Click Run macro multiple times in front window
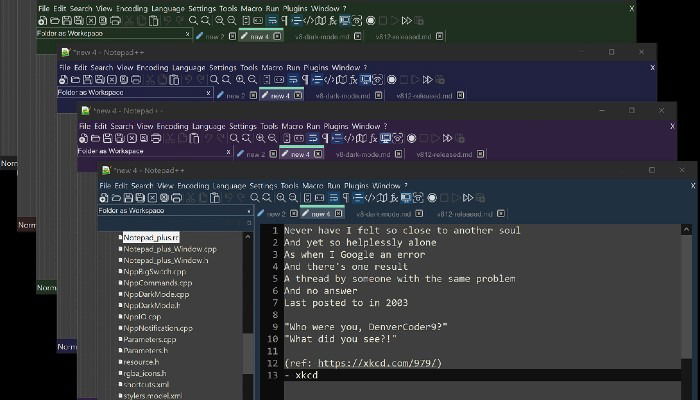This screenshot has width=700, height=400. click(468, 198)
